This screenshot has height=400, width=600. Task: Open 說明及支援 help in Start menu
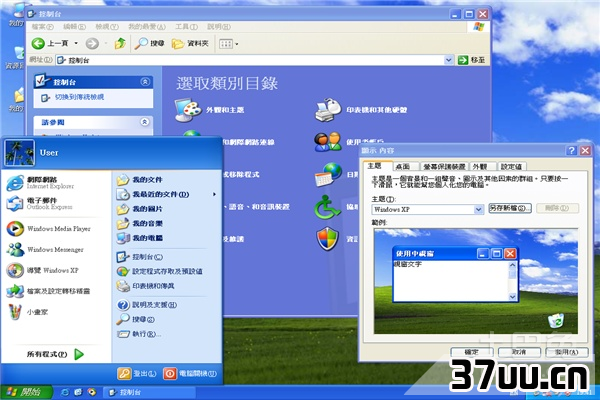point(147,305)
